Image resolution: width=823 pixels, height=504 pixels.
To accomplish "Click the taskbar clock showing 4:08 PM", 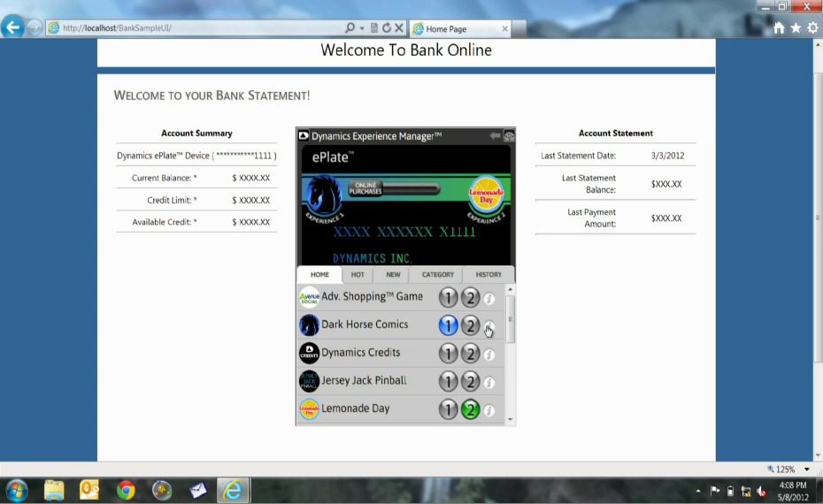I will tap(793, 491).
